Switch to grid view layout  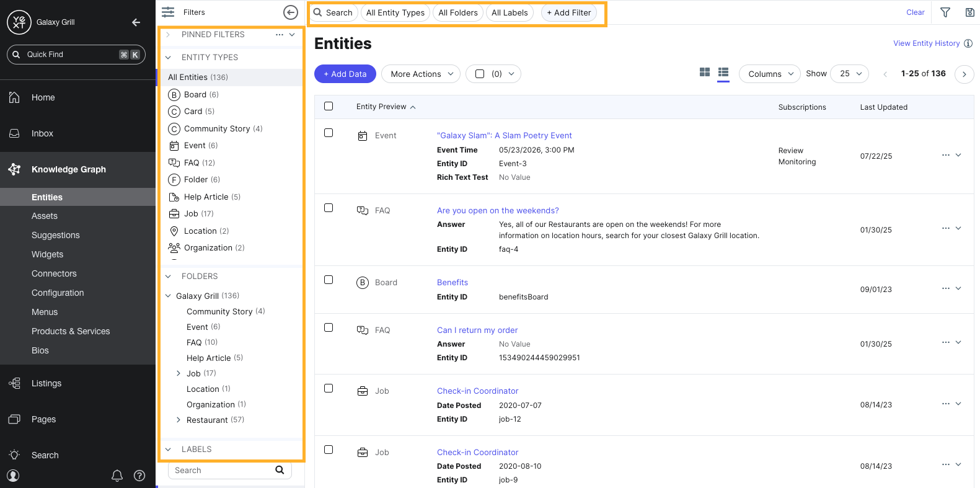(x=705, y=73)
